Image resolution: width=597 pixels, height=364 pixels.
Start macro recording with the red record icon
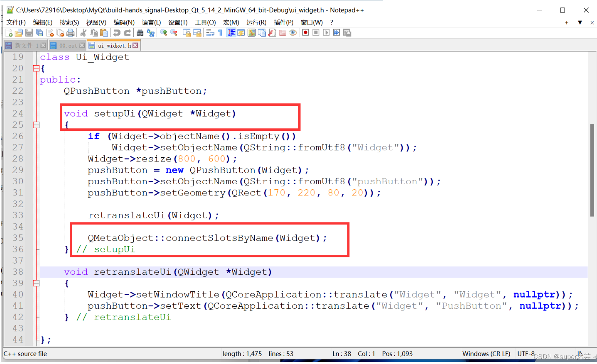pyautogui.click(x=305, y=32)
